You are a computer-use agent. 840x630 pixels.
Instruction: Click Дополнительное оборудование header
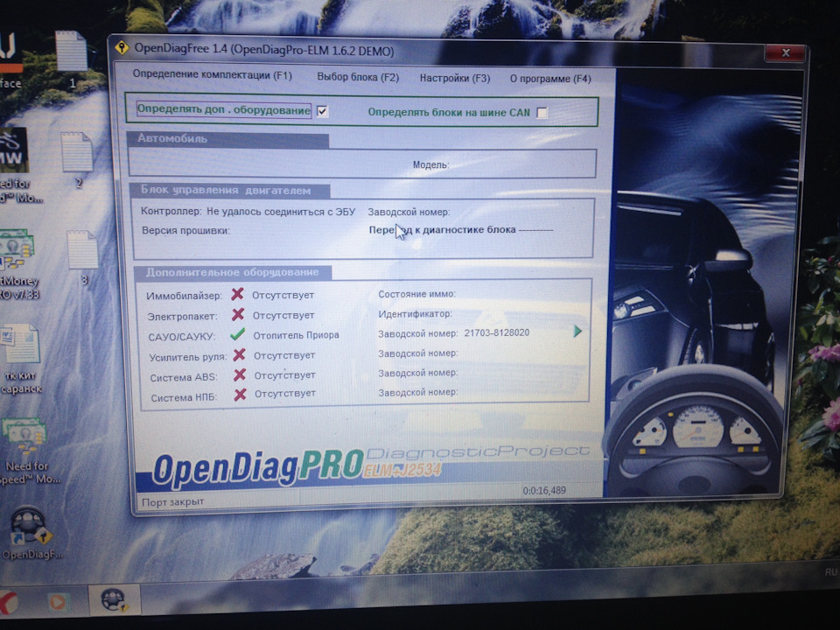pos(232,272)
